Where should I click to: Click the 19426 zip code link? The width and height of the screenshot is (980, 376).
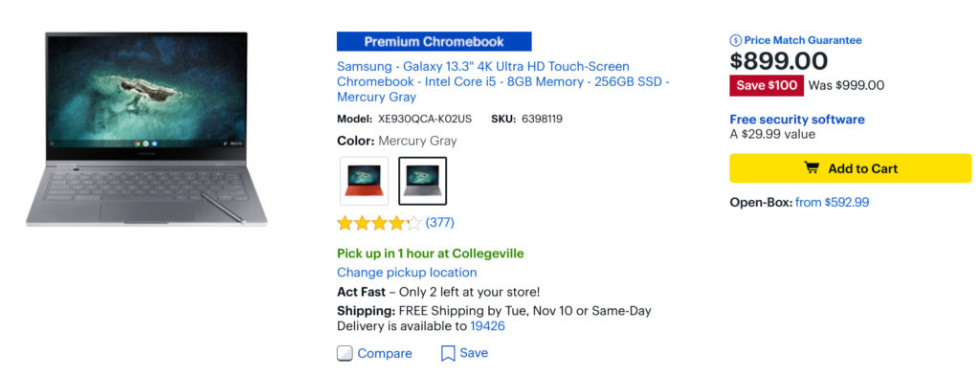pyautogui.click(x=487, y=326)
